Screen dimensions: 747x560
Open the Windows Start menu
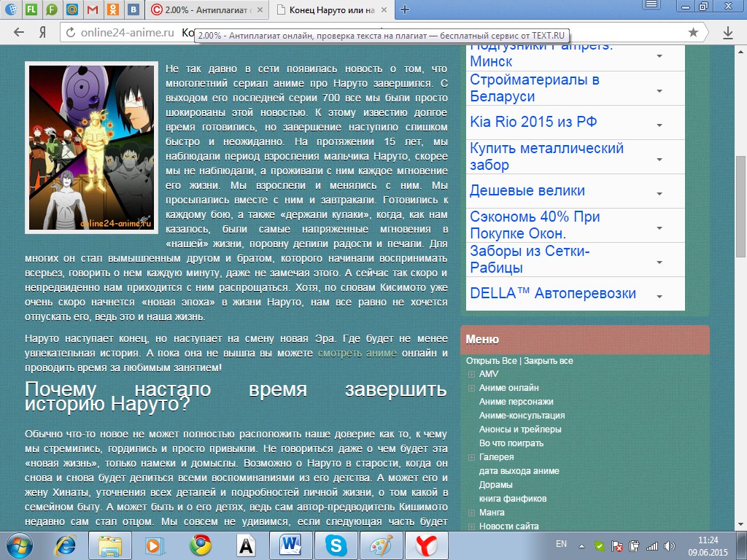pyautogui.click(x=20, y=545)
